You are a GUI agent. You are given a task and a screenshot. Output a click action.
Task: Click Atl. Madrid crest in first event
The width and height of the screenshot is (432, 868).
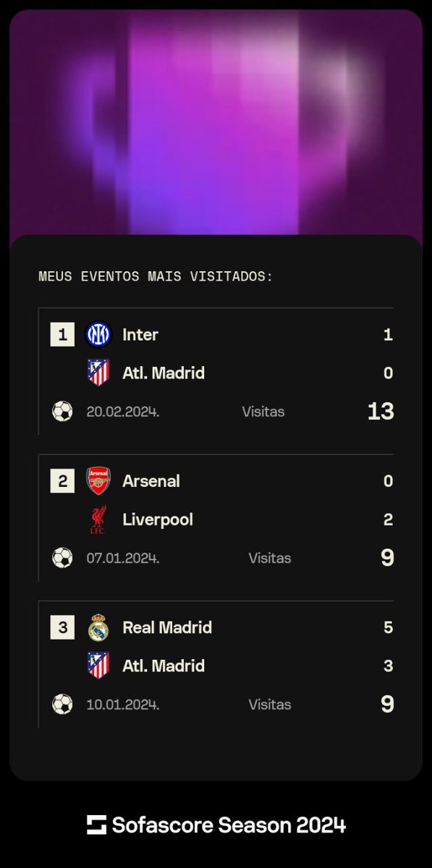point(98,373)
